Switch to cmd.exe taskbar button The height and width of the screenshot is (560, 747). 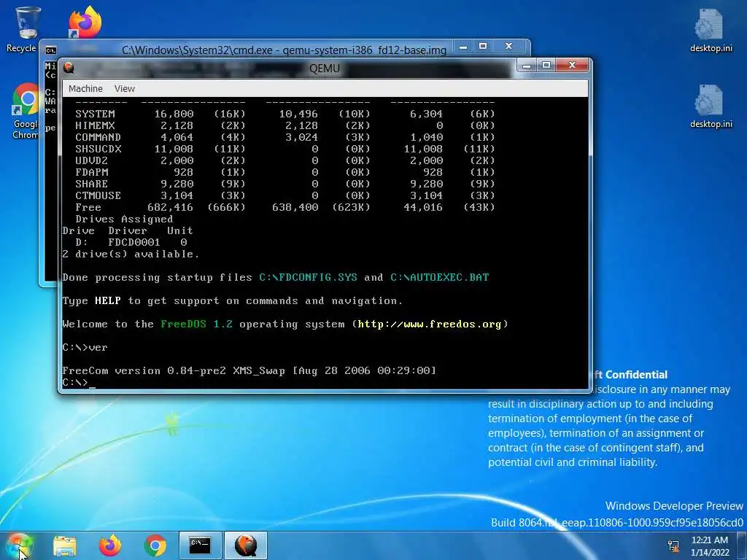200,545
